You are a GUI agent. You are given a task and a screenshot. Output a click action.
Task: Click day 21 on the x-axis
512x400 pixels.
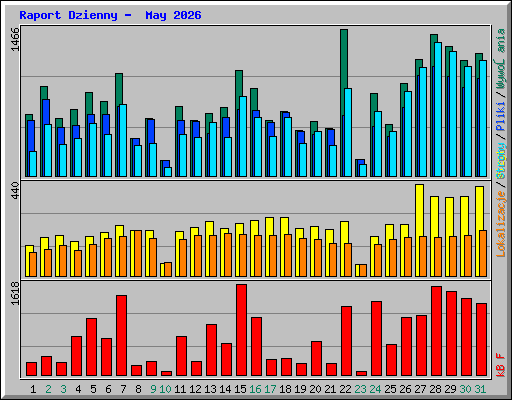pos(330,389)
